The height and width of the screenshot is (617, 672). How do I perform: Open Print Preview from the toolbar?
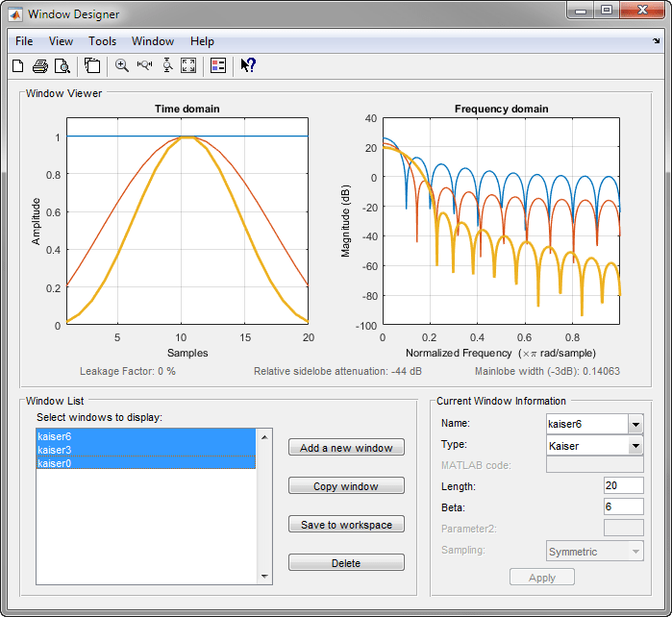pos(62,65)
